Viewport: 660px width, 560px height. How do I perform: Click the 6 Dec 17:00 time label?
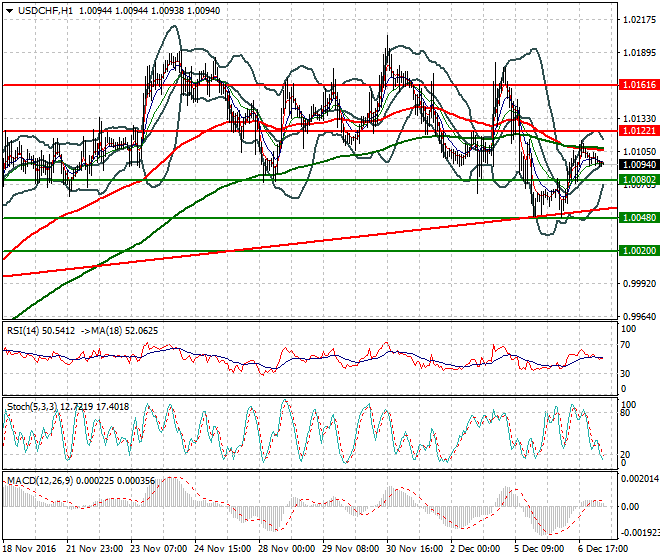pyautogui.click(x=604, y=549)
